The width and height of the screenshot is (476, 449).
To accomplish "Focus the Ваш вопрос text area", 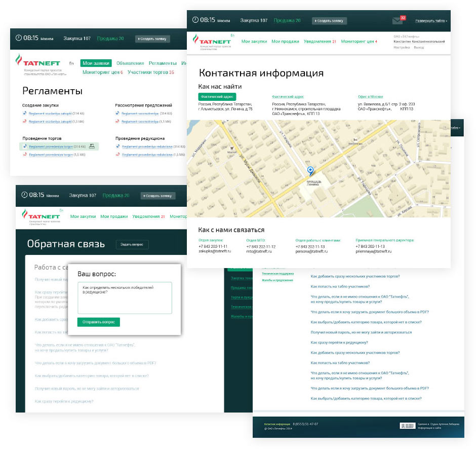I will (x=124, y=298).
